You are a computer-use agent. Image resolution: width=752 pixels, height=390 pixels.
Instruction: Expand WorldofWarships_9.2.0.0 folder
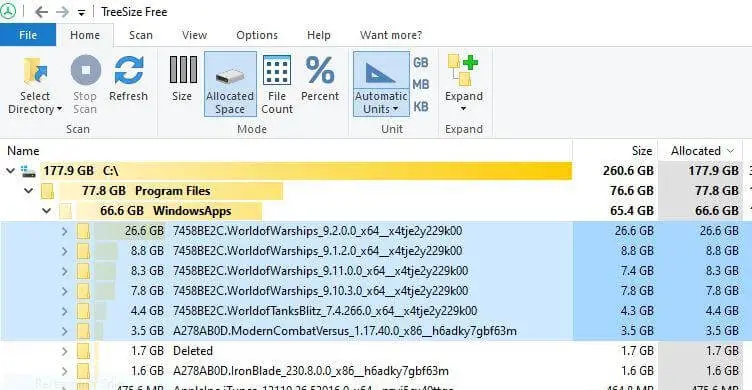click(x=65, y=231)
